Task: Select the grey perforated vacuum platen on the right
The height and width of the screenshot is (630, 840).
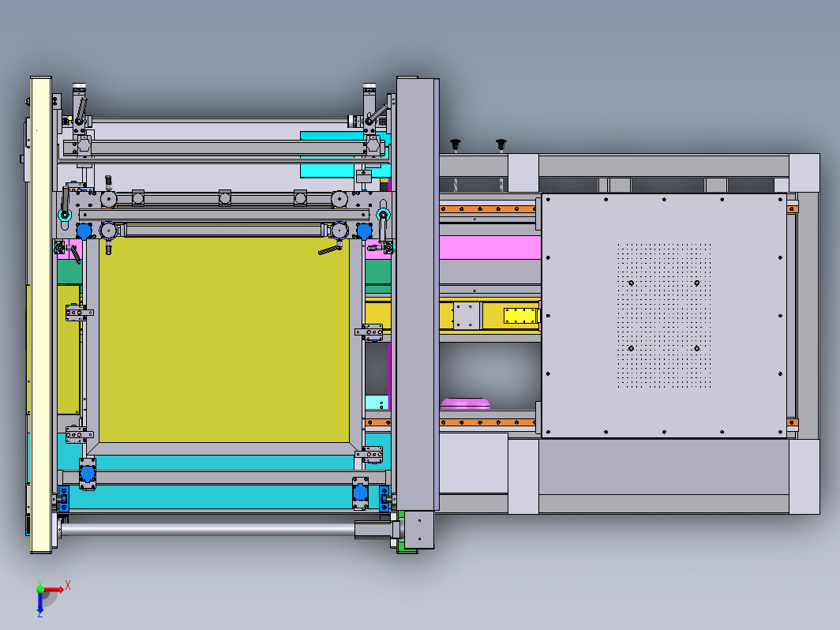Action: coord(664,316)
